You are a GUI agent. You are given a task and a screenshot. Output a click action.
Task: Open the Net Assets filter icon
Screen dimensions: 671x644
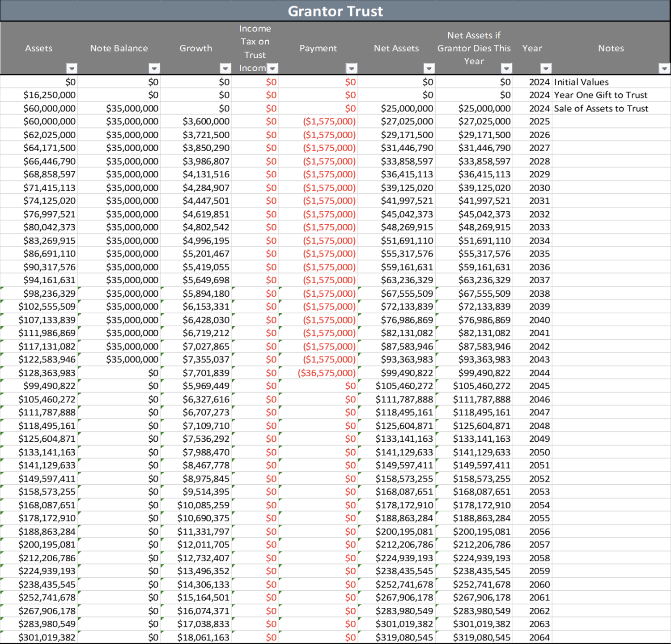(x=429, y=68)
